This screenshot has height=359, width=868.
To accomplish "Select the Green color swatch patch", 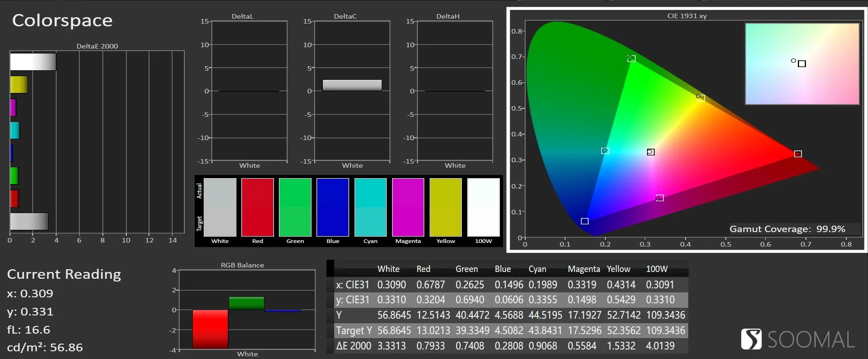I will coord(295,207).
